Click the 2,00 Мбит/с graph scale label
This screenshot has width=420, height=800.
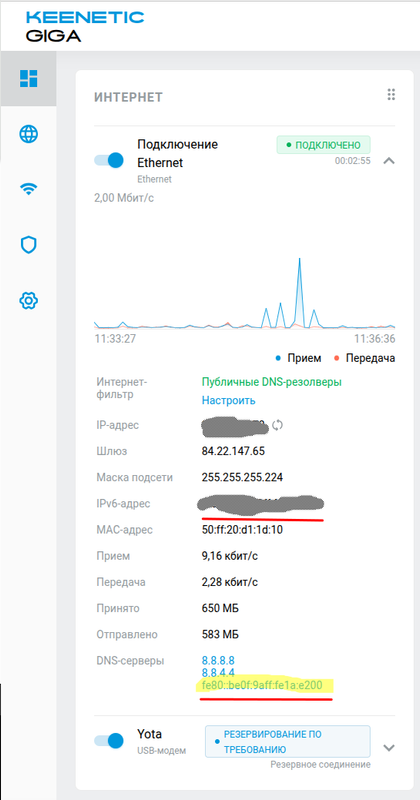[x=124, y=197]
